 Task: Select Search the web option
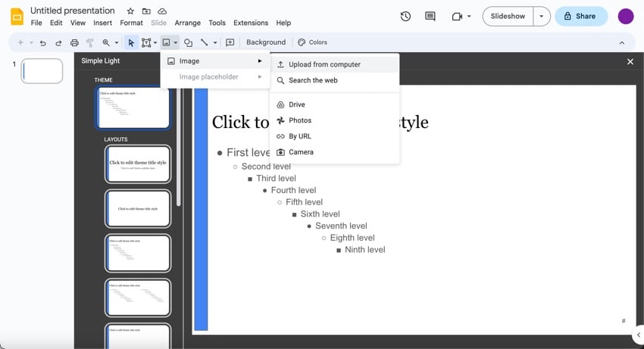tap(313, 80)
